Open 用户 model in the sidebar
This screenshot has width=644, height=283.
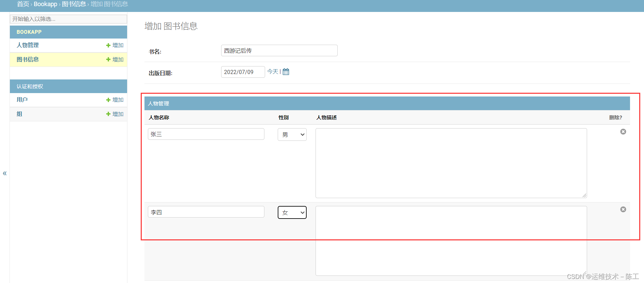pyautogui.click(x=22, y=100)
